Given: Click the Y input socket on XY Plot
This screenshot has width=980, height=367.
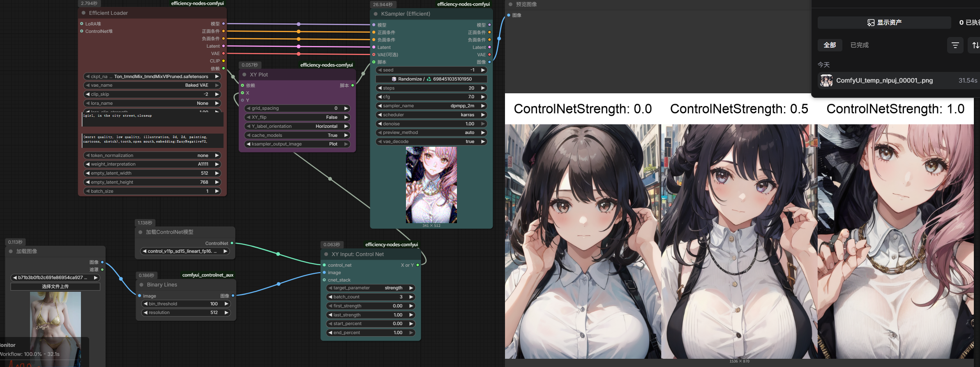Looking at the screenshot, I should coord(242,100).
